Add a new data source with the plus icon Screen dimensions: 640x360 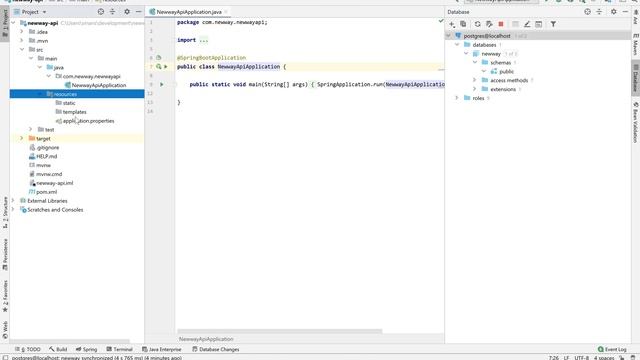452,24
